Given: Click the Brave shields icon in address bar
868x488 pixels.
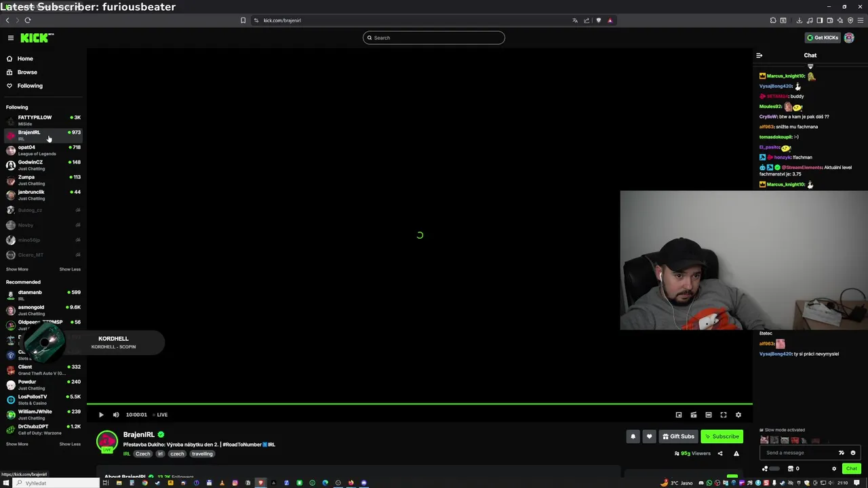Looking at the screenshot, I should [x=598, y=20].
